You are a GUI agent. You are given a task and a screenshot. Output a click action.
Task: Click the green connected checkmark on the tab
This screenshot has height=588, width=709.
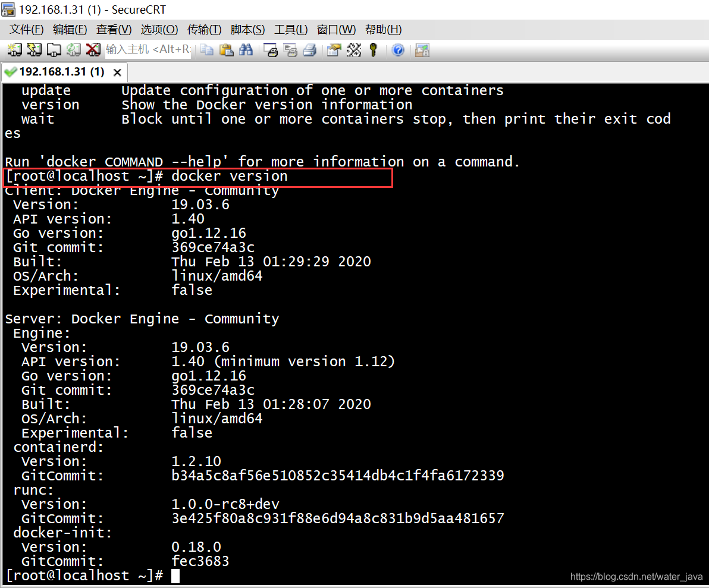click(x=11, y=72)
